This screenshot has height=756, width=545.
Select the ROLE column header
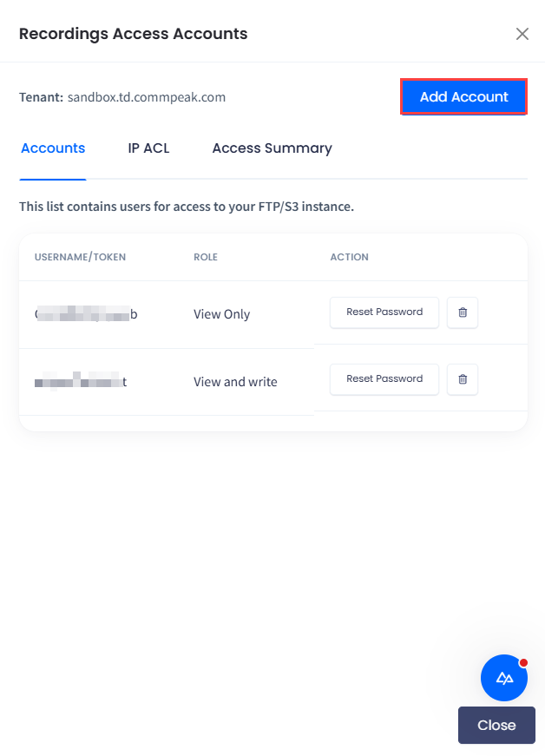(x=206, y=257)
